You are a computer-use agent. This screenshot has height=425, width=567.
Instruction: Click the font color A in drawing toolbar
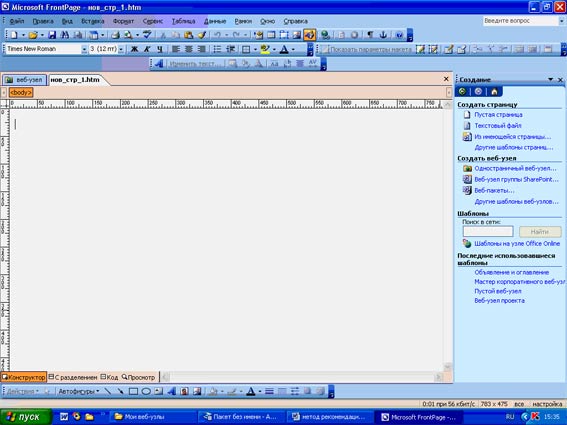251,391
